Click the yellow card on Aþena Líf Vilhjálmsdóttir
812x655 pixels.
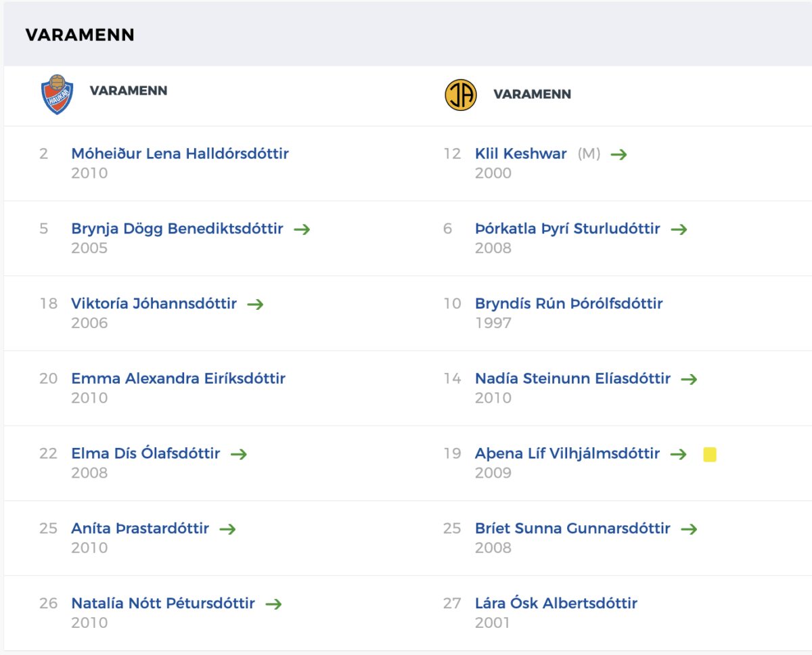click(710, 455)
